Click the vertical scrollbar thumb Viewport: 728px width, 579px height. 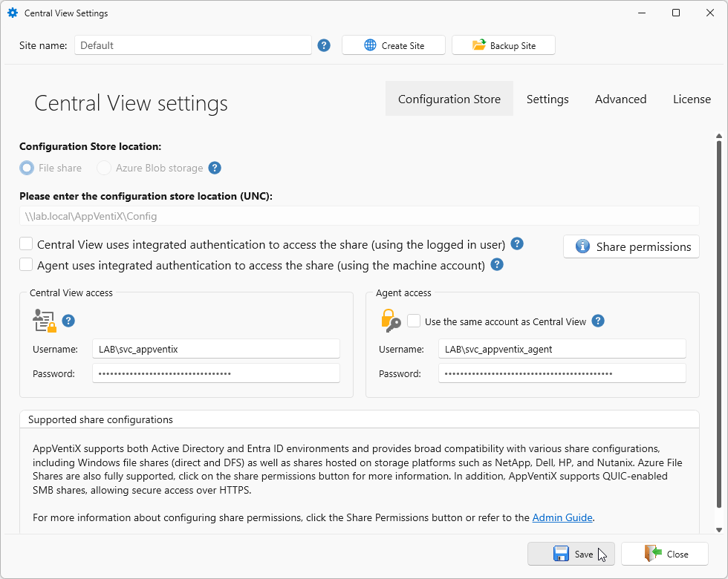[x=719, y=324]
